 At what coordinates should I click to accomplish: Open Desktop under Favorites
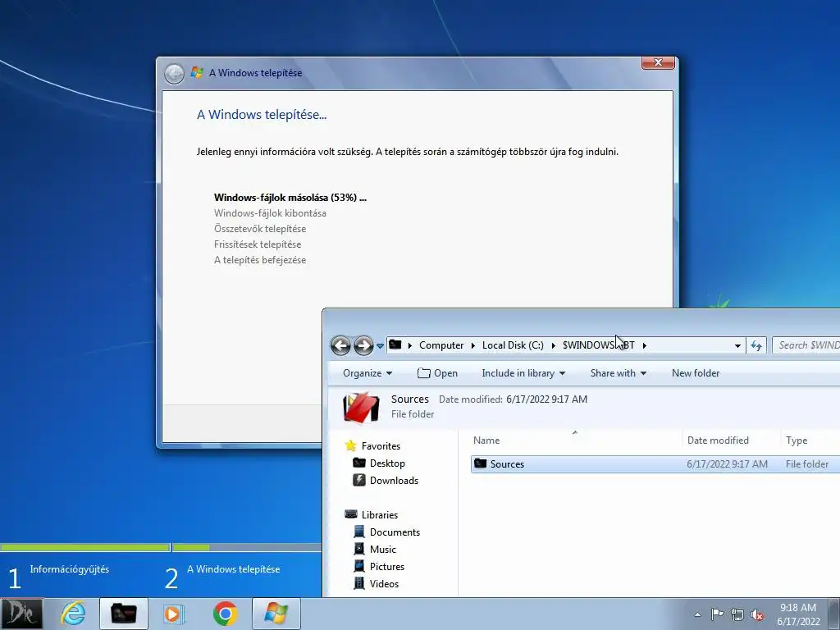pos(387,463)
